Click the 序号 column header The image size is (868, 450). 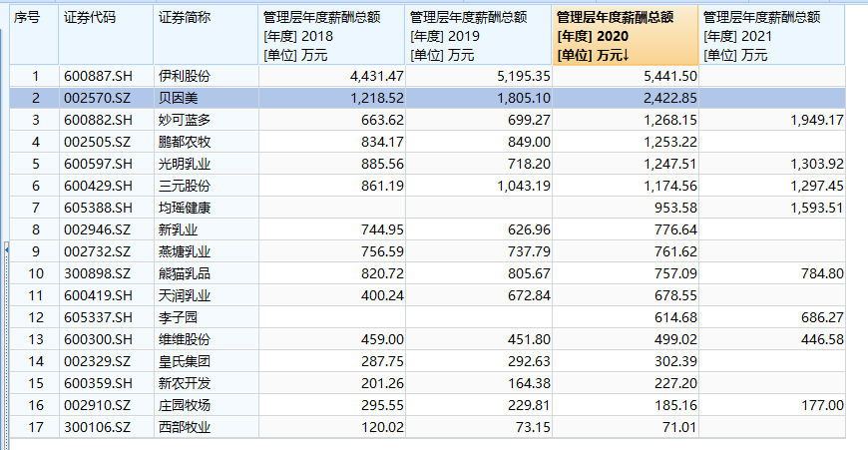pos(34,36)
